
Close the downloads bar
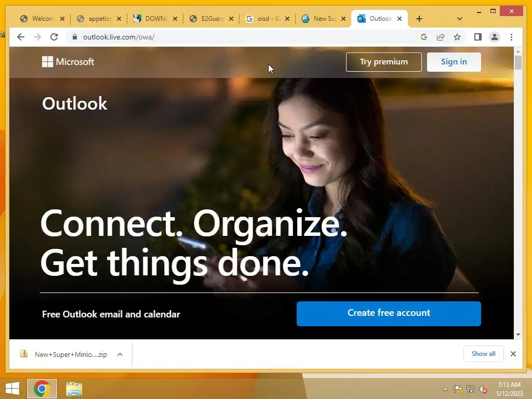[x=513, y=354]
